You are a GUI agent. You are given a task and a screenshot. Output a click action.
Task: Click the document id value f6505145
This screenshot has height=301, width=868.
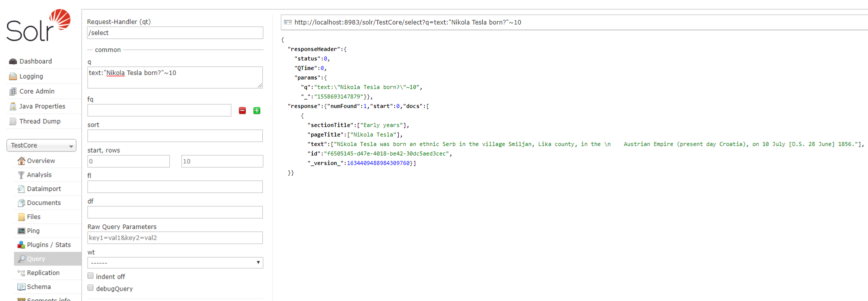tap(386, 154)
